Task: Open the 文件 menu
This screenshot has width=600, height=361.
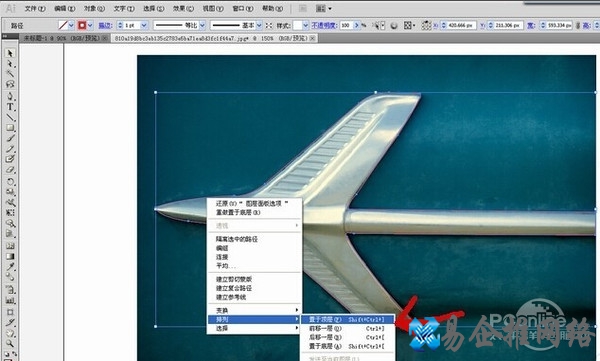Action: click(x=35, y=8)
